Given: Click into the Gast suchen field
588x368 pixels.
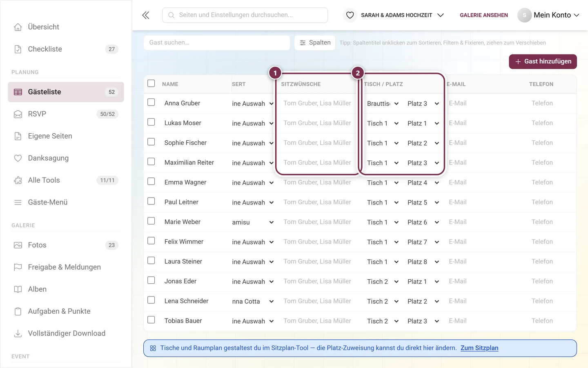Looking at the screenshot, I should click(217, 43).
